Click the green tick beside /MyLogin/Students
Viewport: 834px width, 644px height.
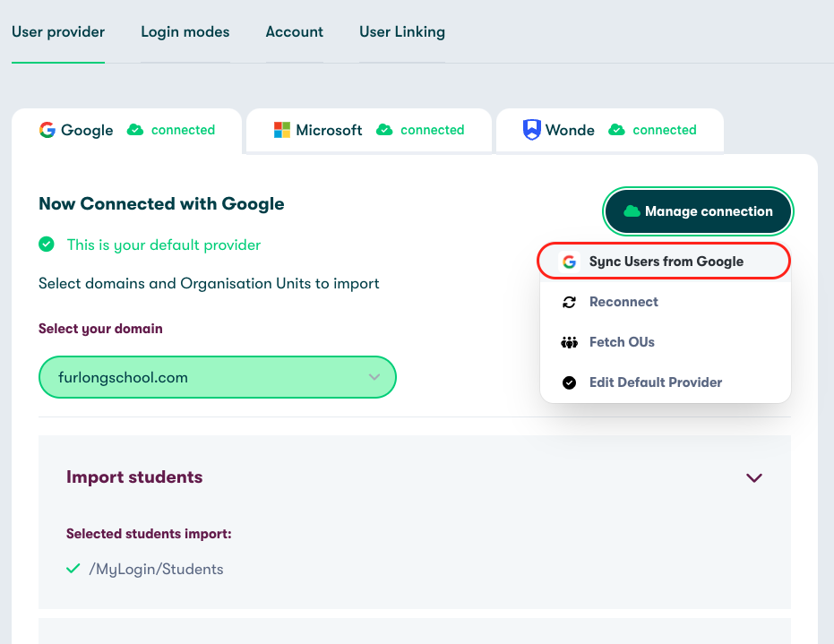(73, 569)
